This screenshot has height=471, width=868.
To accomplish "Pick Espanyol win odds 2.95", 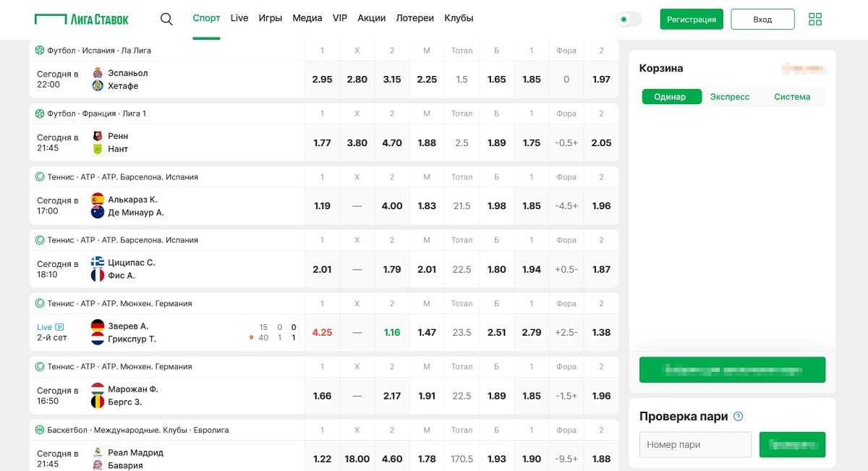I will tap(323, 80).
